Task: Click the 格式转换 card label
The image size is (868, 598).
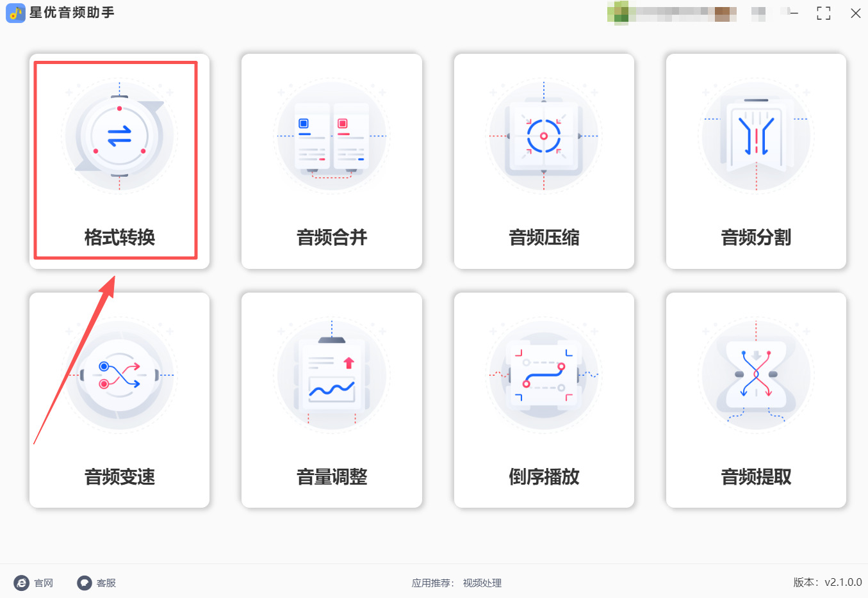Action: click(120, 238)
